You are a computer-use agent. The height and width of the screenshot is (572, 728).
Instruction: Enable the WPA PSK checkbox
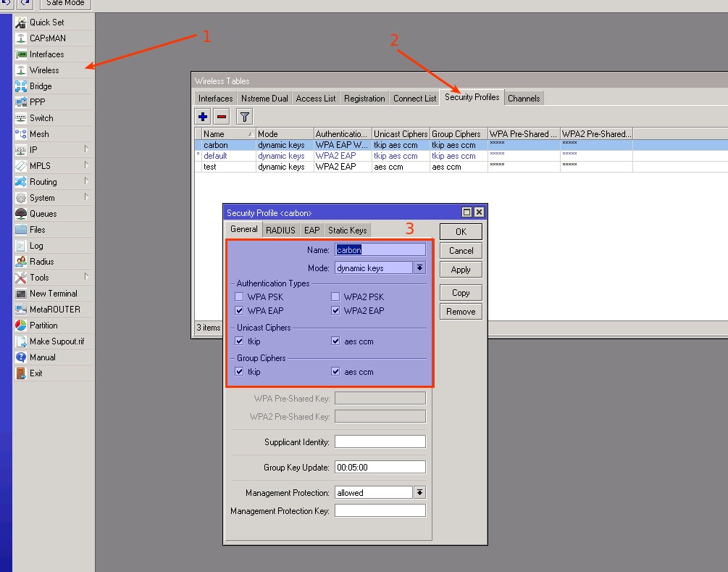click(x=240, y=297)
